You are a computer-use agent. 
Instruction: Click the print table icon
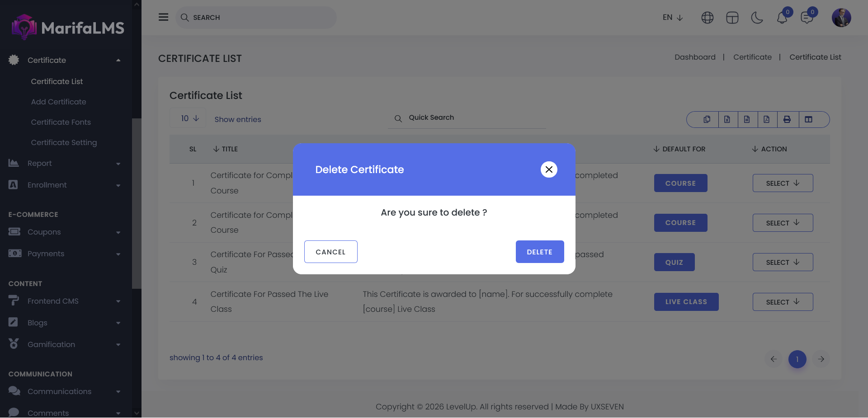(787, 119)
